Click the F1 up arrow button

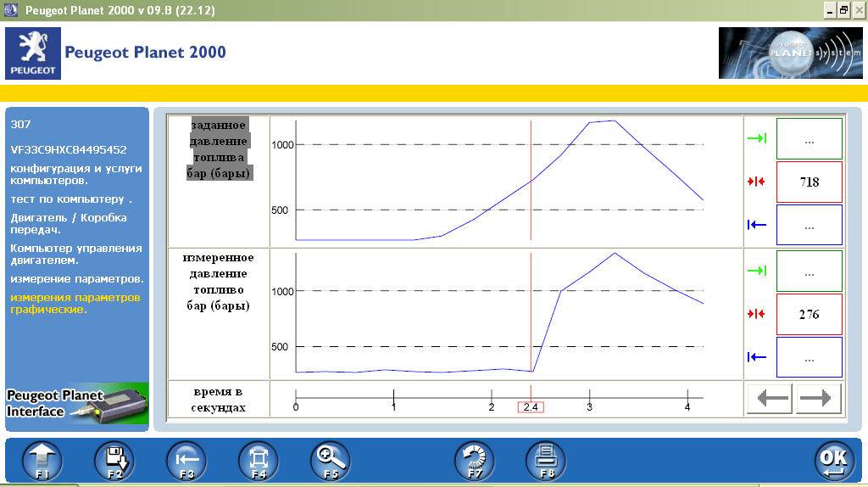point(42,460)
